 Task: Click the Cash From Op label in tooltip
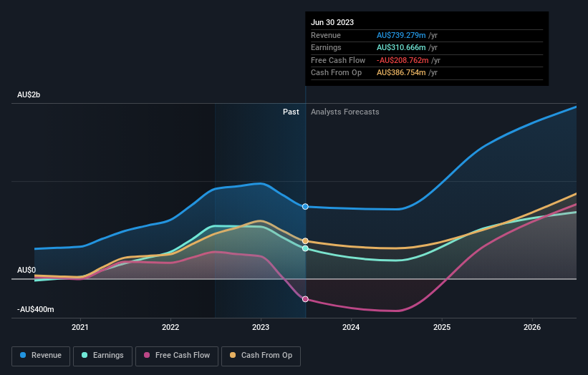pyautogui.click(x=336, y=73)
